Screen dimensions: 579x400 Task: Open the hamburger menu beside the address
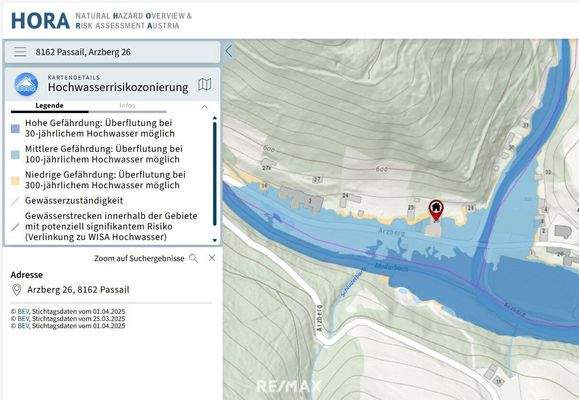(20, 52)
